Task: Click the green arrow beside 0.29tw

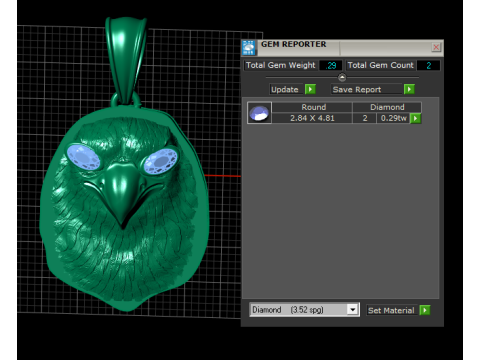Action: click(416, 118)
